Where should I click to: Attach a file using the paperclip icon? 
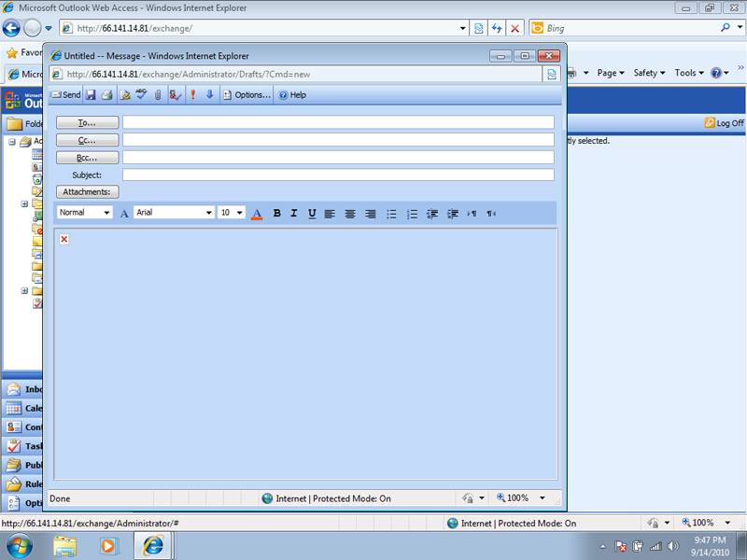(158, 94)
